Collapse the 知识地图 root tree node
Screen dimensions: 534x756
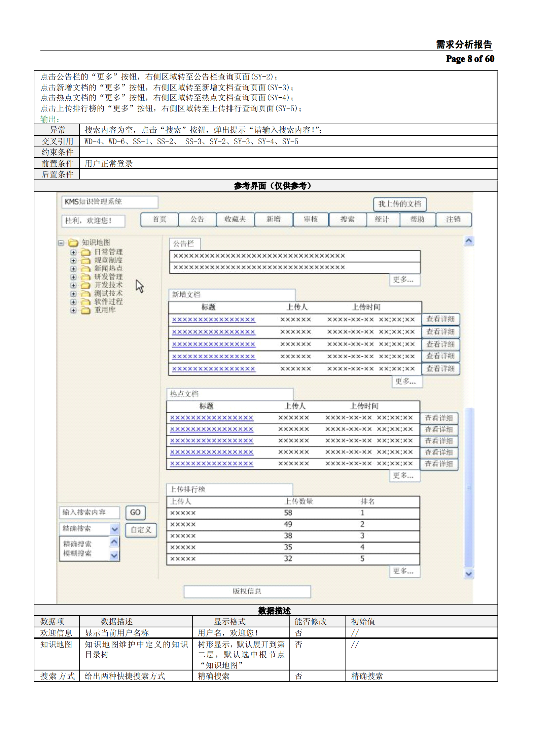point(61,243)
